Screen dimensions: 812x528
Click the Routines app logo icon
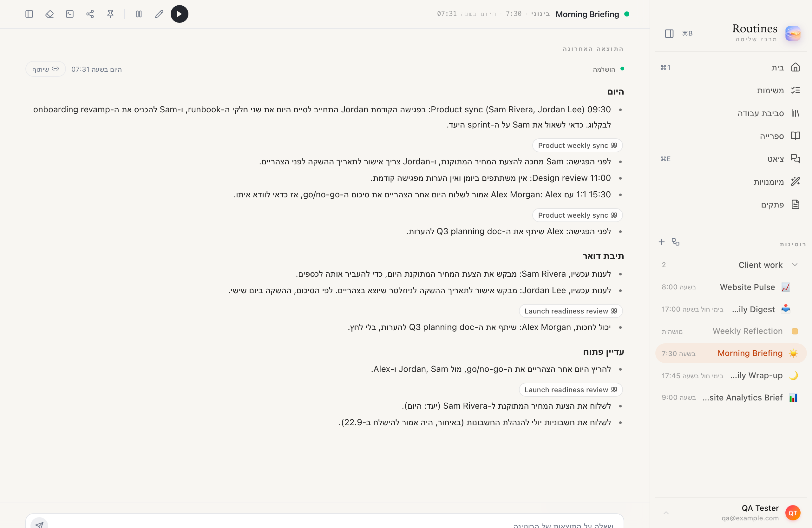coord(793,33)
